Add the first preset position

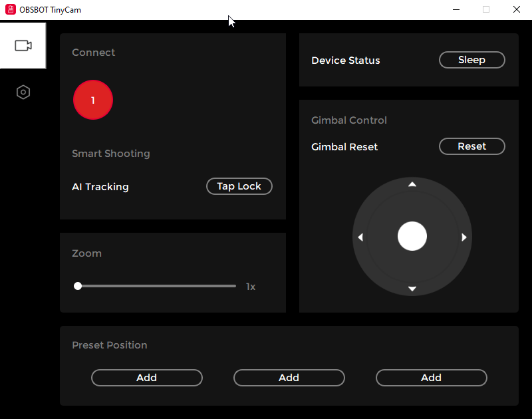[x=146, y=378]
